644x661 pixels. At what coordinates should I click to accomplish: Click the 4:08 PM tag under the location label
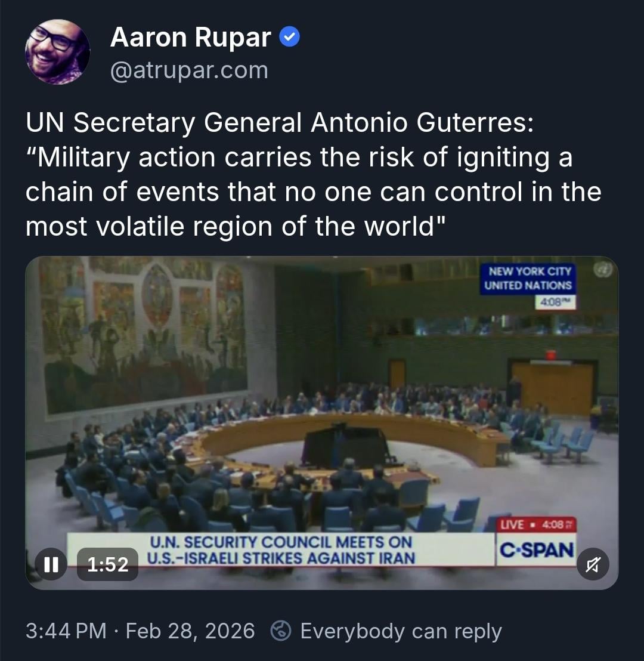[555, 302]
